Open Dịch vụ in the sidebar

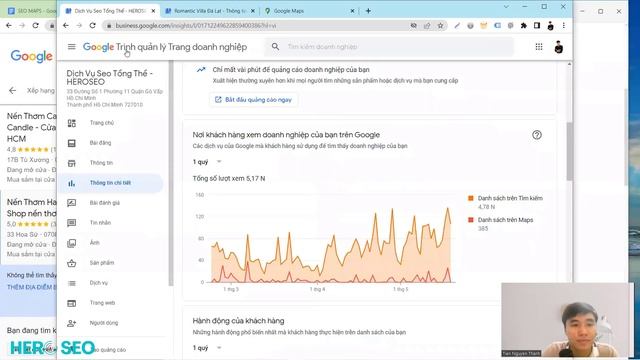tap(98, 283)
